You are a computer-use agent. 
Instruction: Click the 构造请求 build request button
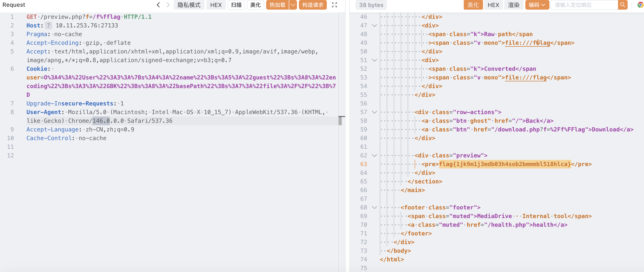point(313,5)
